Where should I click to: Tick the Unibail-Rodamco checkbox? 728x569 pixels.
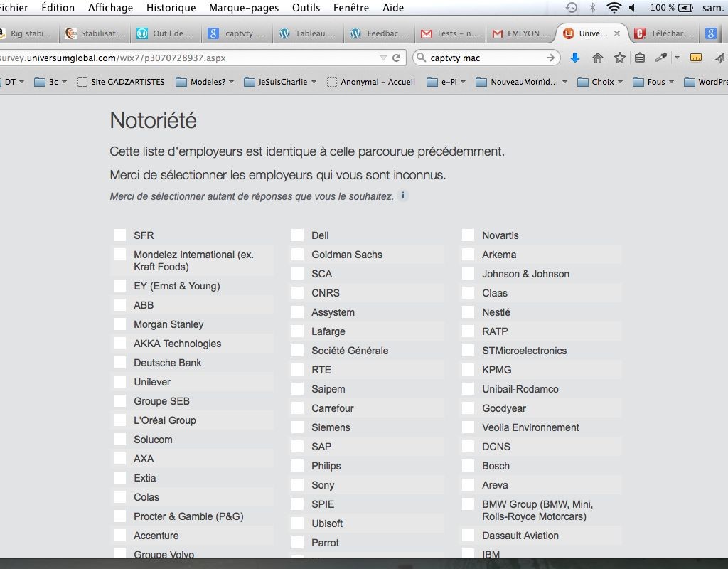coord(468,389)
